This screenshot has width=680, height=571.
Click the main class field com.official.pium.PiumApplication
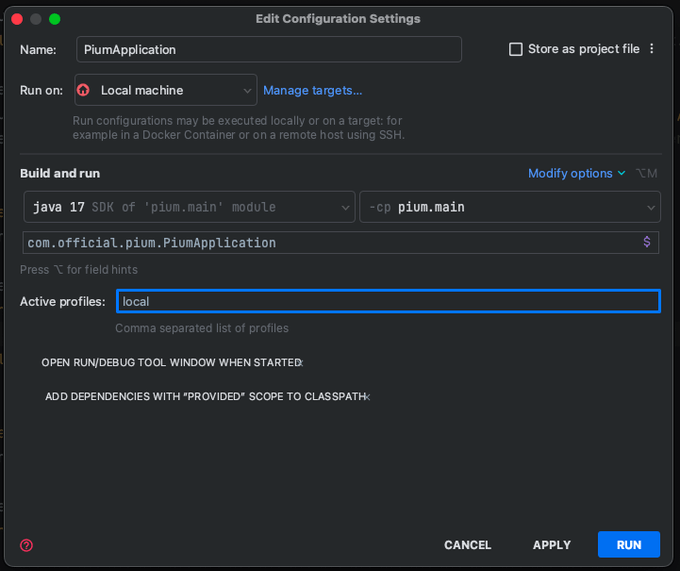(x=330, y=243)
